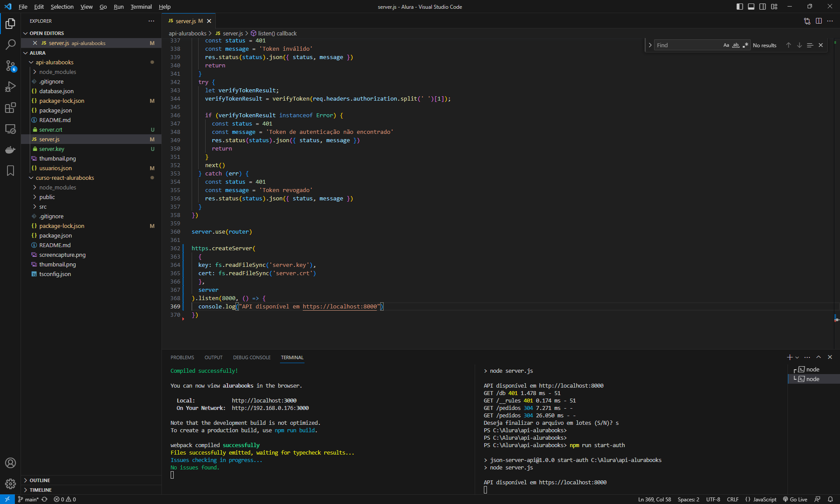840x504 pixels.
Task: Open the Selection menu
Action: (62, 7)
